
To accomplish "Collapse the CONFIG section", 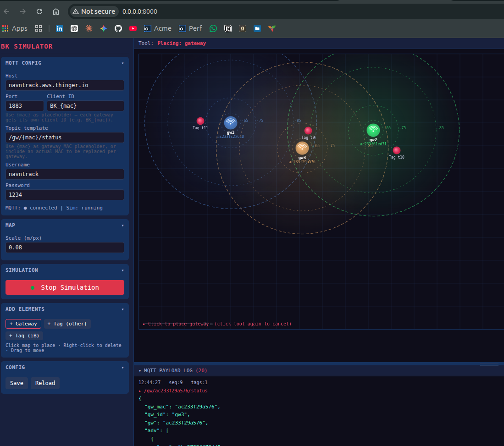I will click(123, 368).
